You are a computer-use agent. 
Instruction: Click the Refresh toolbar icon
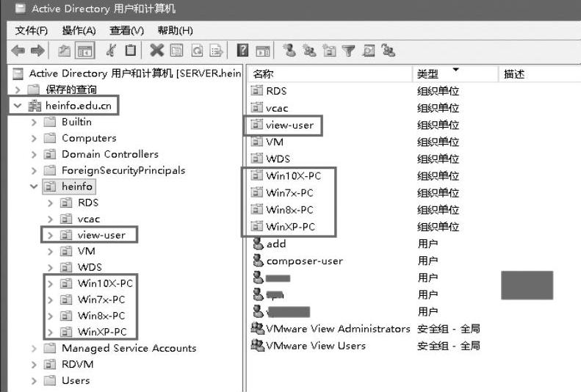point(197,51)
